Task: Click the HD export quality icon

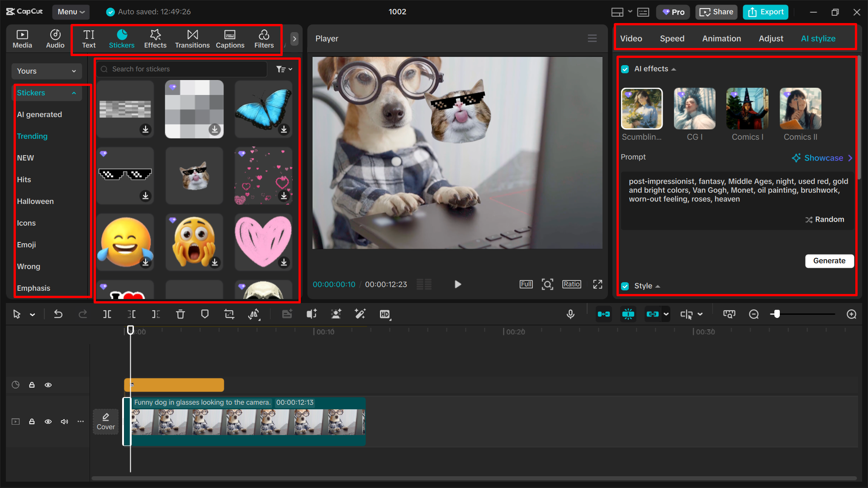Action: coord(385,314)
